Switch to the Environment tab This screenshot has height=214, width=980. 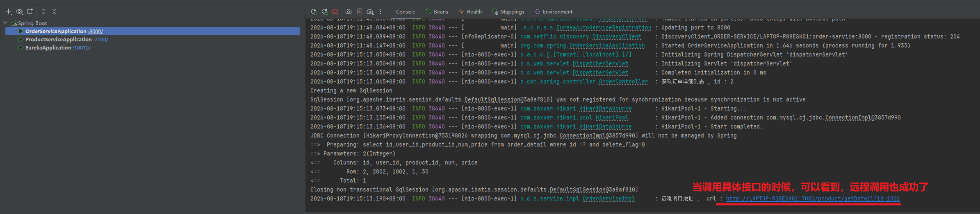click(x=554, y=12)
